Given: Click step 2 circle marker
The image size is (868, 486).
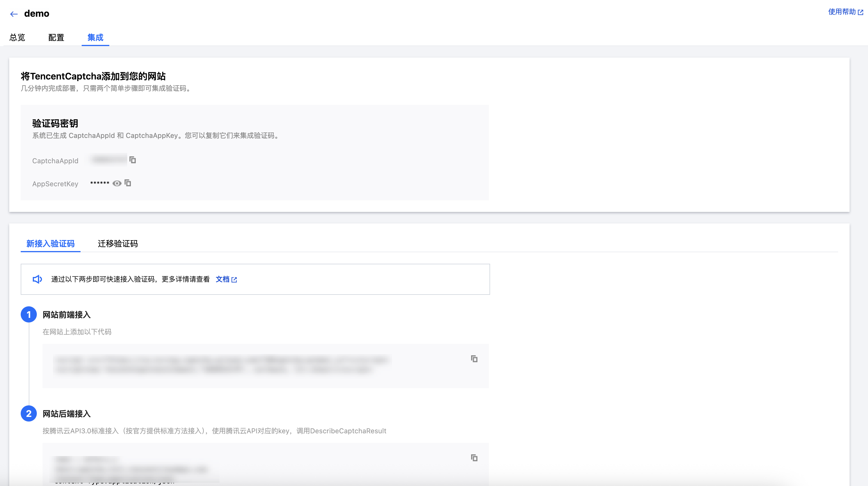Looking at the screenshot, I should pyautogui.click(x=29, y=413).
